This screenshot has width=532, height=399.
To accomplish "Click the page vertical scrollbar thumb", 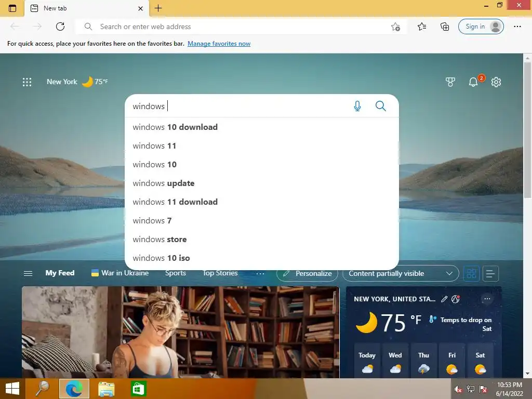I will (x=527, y=129).
